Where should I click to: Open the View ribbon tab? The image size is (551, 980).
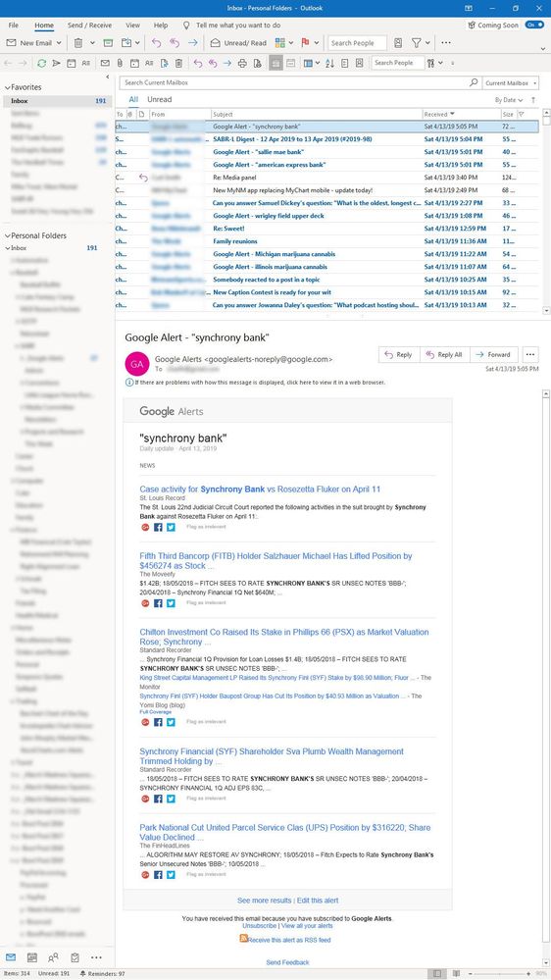[x=133, y=25]
